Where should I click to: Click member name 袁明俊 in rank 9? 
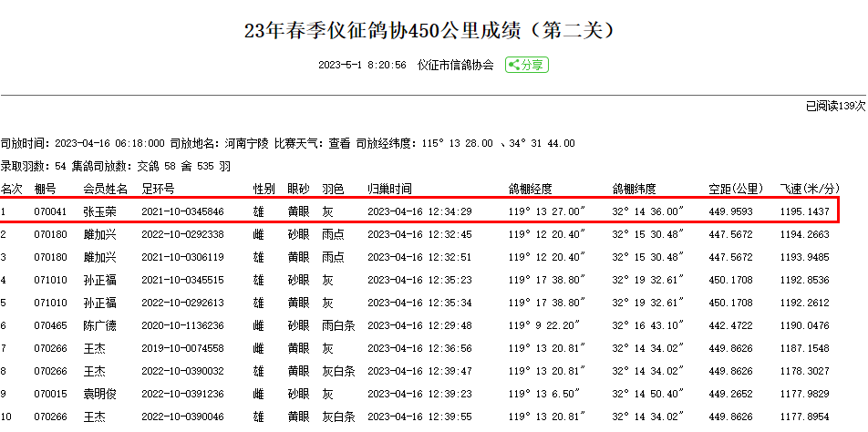99,394
